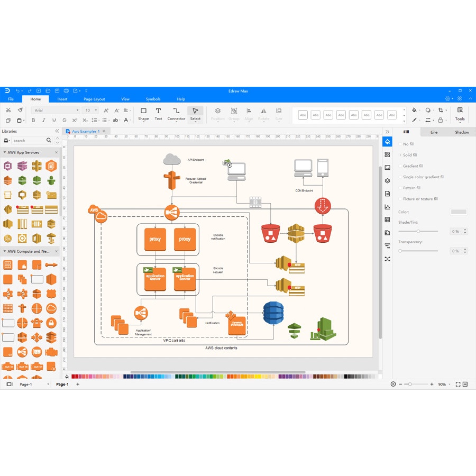Click the Format Painter icon
This screenshot has height=476, width=476.
point(20,110)
